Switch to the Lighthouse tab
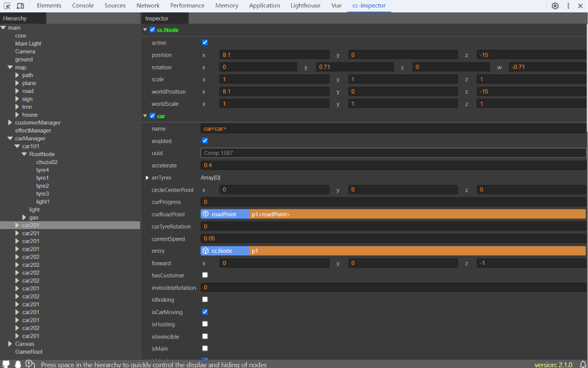Screen dimensions: 588x368 305,6
